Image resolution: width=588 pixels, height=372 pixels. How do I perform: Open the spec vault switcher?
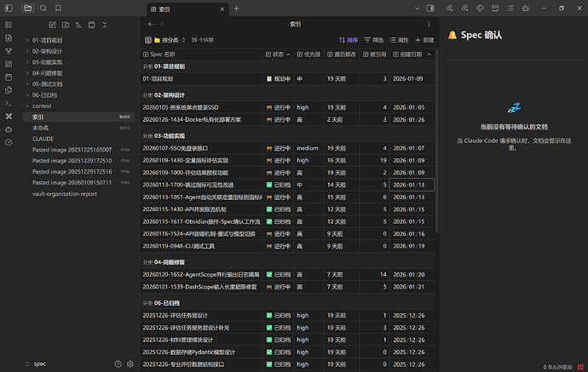click(36, 363)
